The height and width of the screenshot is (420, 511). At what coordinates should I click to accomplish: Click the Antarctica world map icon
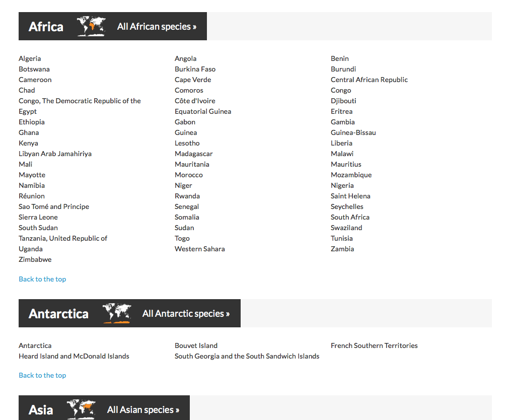click(x=117, y=313)
